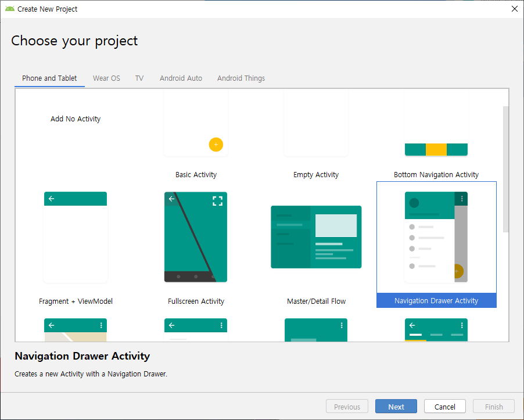
Task: Click the Fullscreen Activity label
Action: [x=196, y=301]
